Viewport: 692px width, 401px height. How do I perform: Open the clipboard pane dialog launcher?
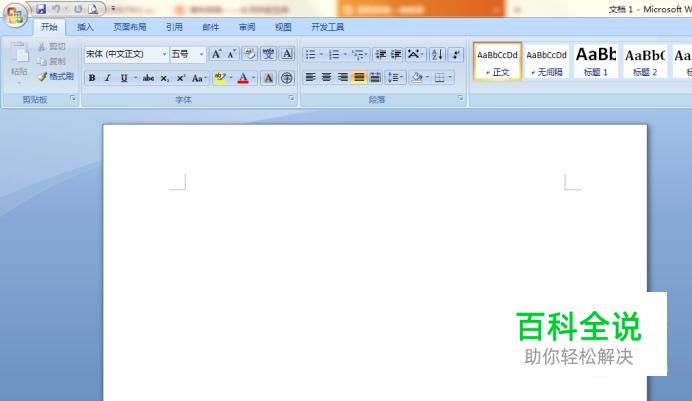click(x=73, y=99)
